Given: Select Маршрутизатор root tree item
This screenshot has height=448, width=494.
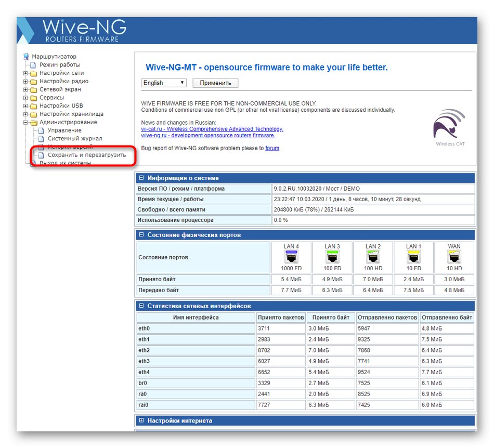Looking at the screenshot, I should pos(54,57).
